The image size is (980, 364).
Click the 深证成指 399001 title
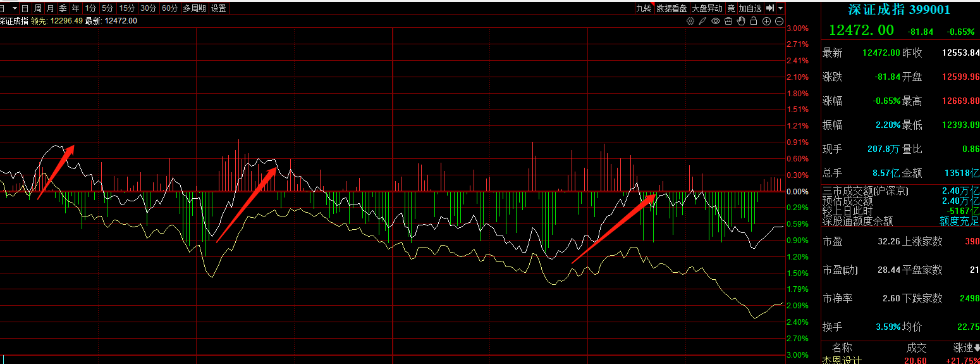click(x=899, y=9)
